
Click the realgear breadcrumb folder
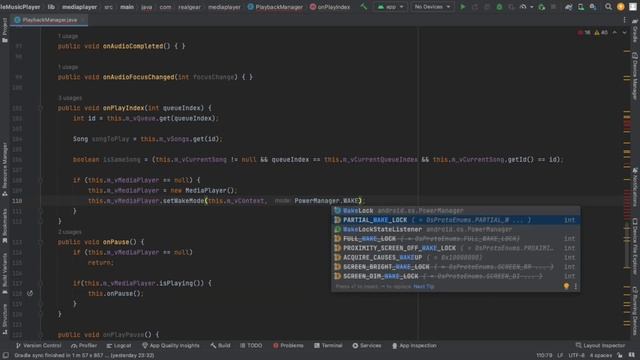pyautogui.click(x=189, y=7)
